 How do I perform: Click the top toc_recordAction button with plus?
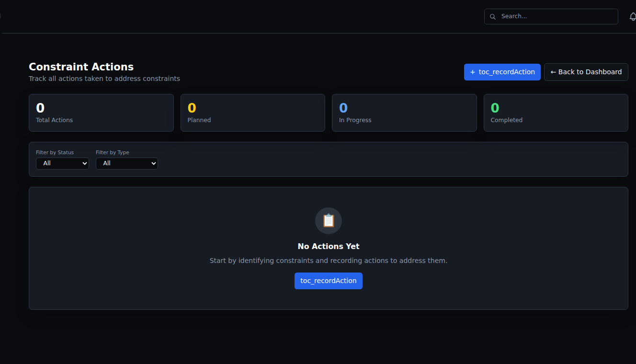(x=502, y=72)
